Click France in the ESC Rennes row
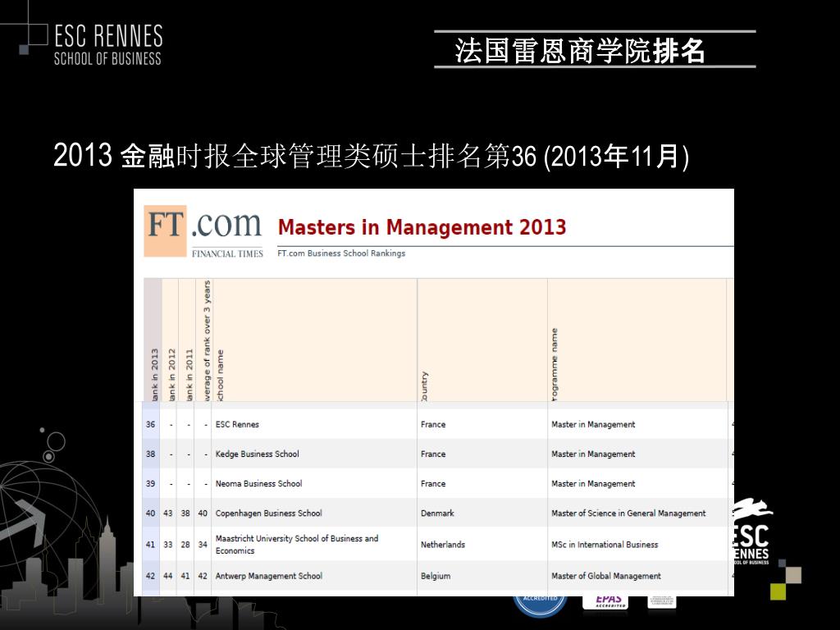Image resolution: width=840 pixels, height=630 pixels. click(x=433, y=424)
